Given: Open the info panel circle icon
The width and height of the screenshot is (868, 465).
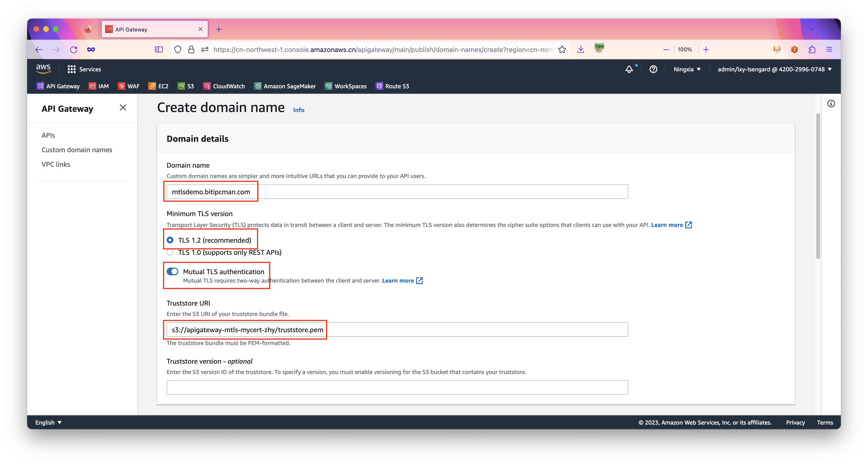Looking at the screenshot, I should click(x=831, y=104).
